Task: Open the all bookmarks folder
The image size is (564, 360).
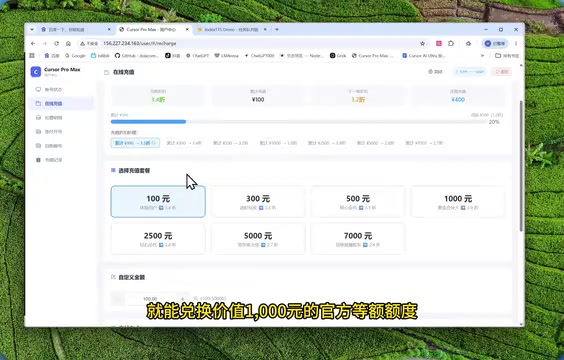Action: click(507, 56)
